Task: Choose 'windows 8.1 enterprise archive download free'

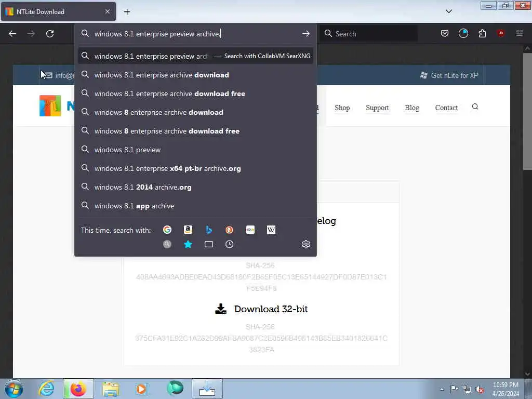Action: pyautogui.click(x=196, y=94)
